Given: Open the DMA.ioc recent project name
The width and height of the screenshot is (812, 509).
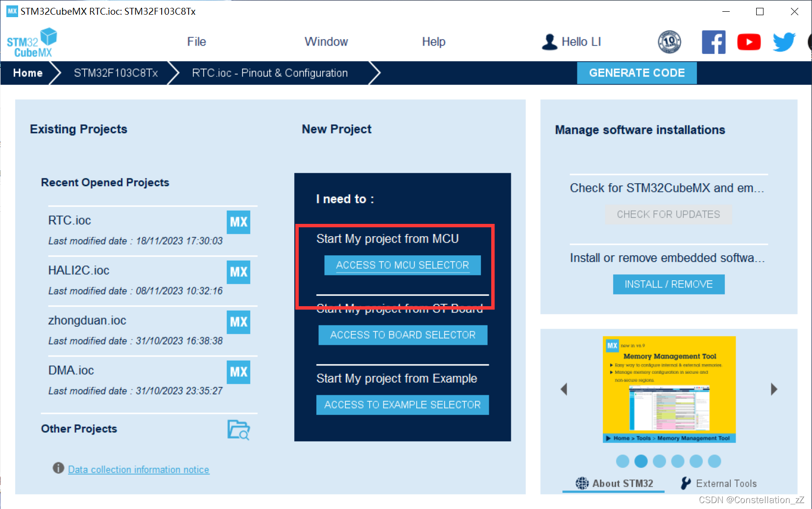Looking at the screenshot, I should click(x=71, y=370).
